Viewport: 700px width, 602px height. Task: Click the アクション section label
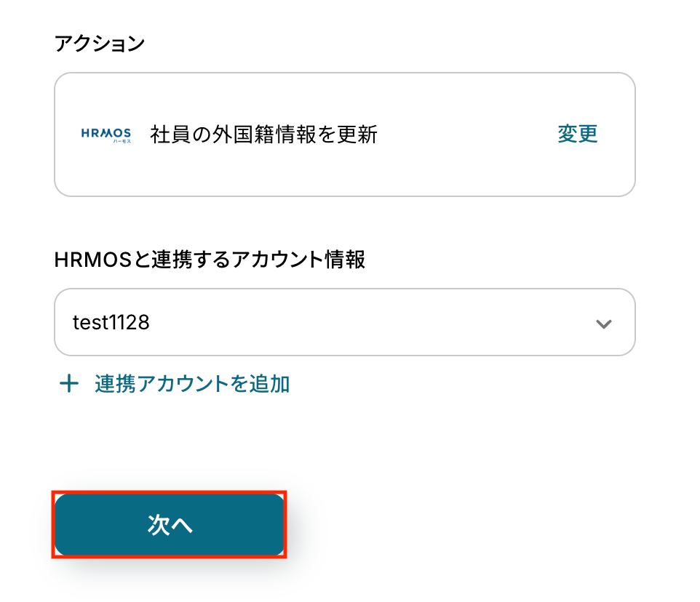tap(100, 44)
